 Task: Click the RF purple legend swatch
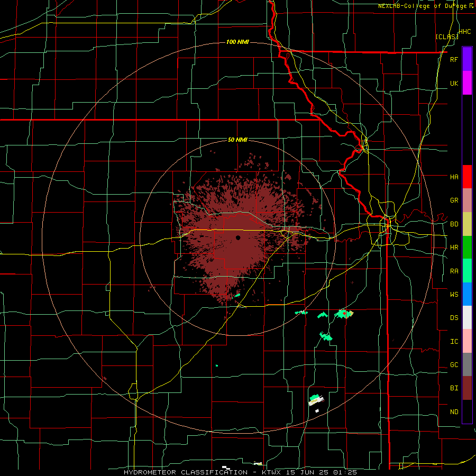click(467, 59)
